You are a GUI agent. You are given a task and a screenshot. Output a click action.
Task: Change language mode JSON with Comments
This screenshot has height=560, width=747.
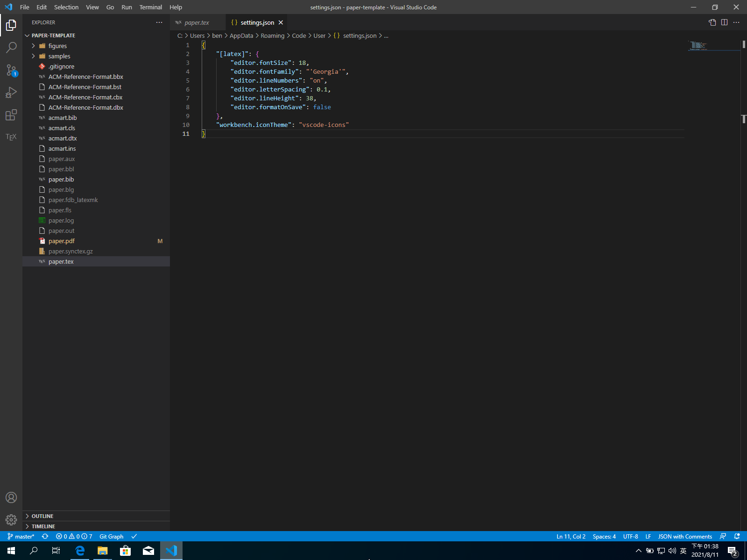[685, 537]
